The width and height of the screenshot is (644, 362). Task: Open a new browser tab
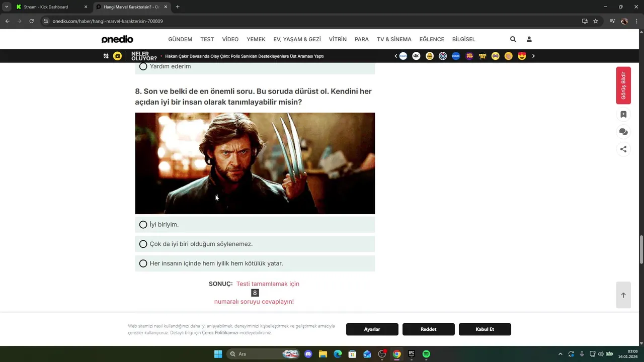pyautogui.click(x=178, y=7)
